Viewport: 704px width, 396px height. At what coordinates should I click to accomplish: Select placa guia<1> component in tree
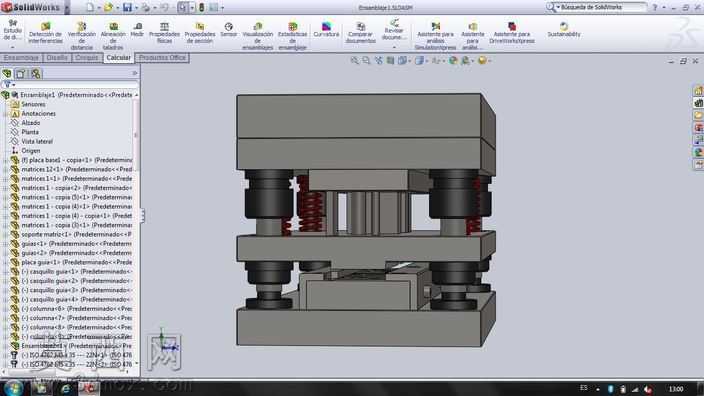click(x=76, y=262)
